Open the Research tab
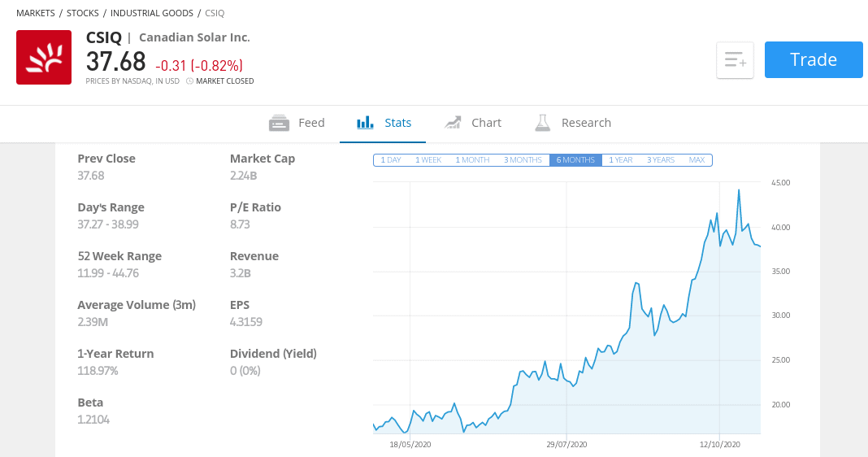The height and width of the screenshot is (457, 868). point(573,123)
